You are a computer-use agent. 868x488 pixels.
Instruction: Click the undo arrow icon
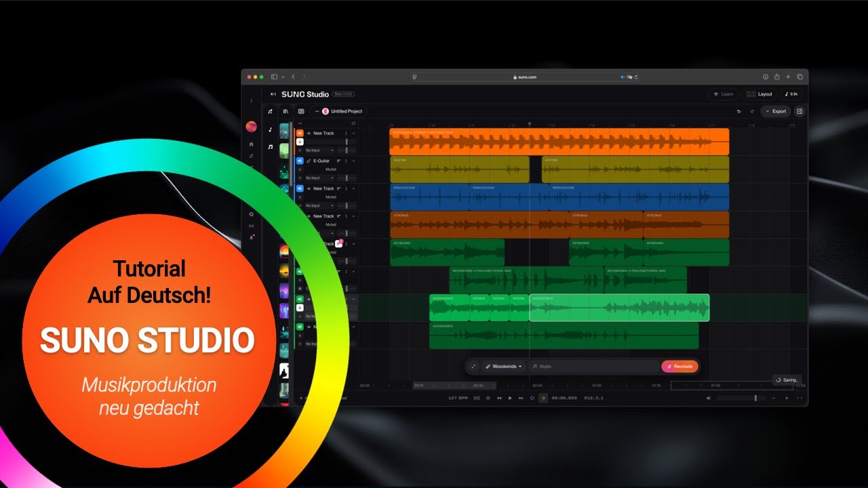point(739,111)
